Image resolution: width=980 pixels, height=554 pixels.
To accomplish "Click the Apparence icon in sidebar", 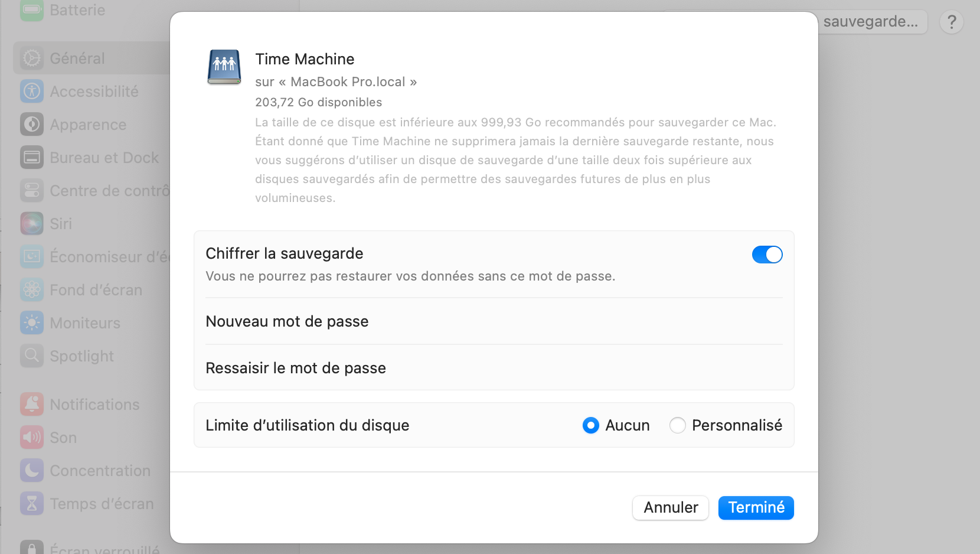I will tap(32, 125).
